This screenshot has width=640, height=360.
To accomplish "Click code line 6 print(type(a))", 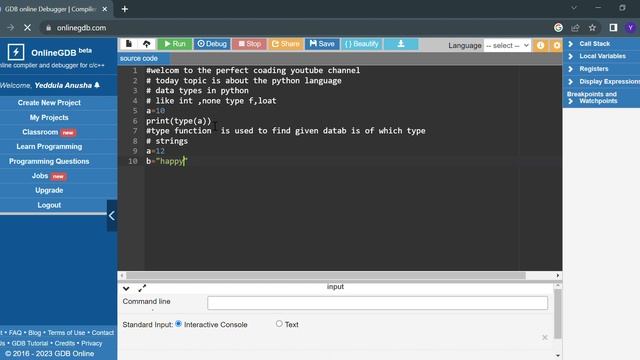I will click(x=179, y=121).
